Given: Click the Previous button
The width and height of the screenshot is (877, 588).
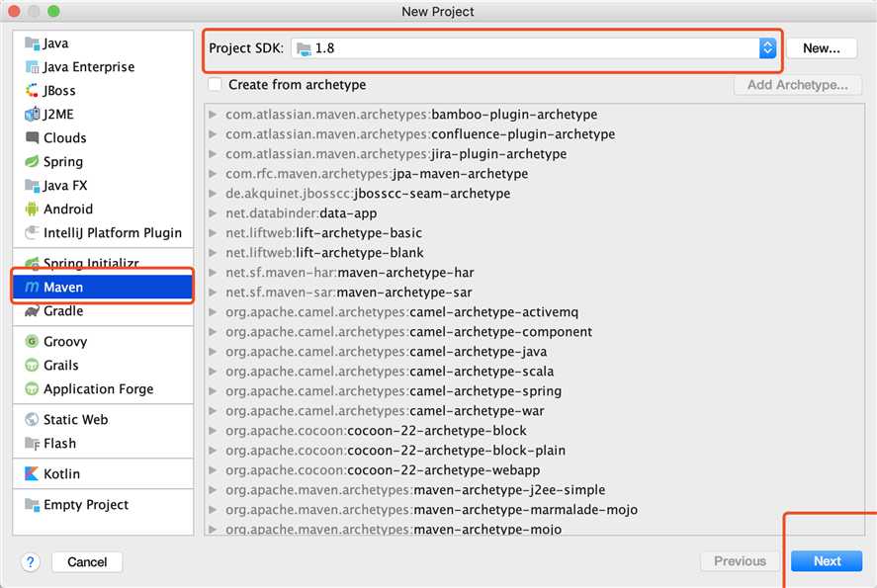Looking at the screenshot, I should tap(740, 561).
